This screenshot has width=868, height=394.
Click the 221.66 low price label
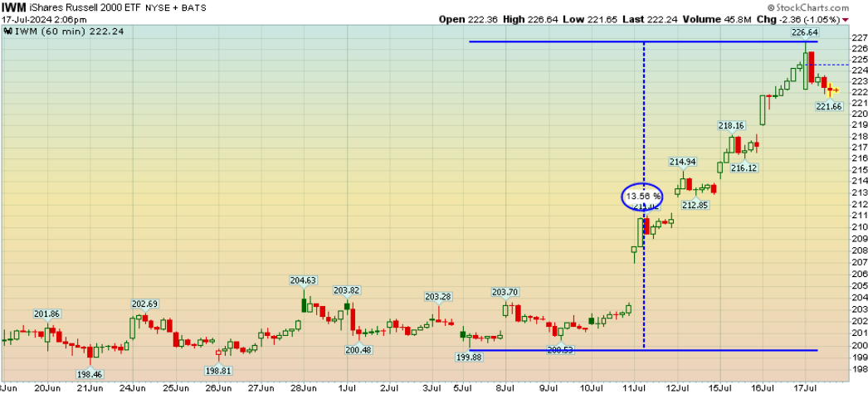[x=829, y=106]
